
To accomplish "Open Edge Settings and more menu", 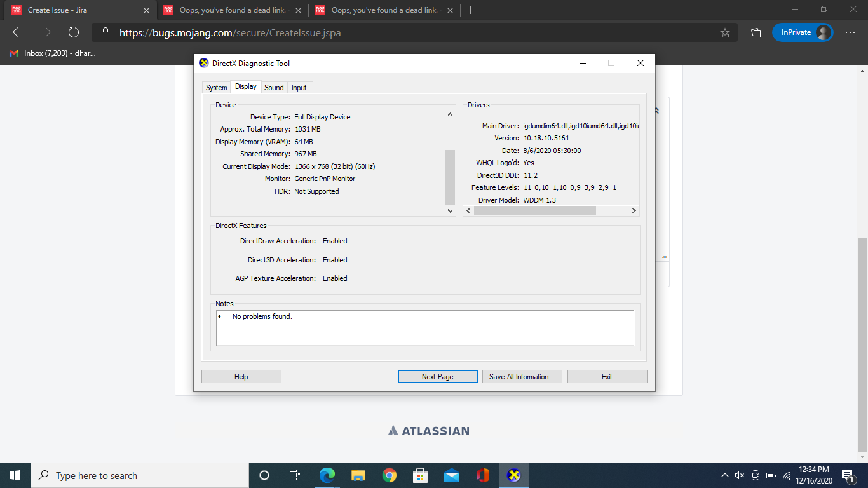I will 850,32.
